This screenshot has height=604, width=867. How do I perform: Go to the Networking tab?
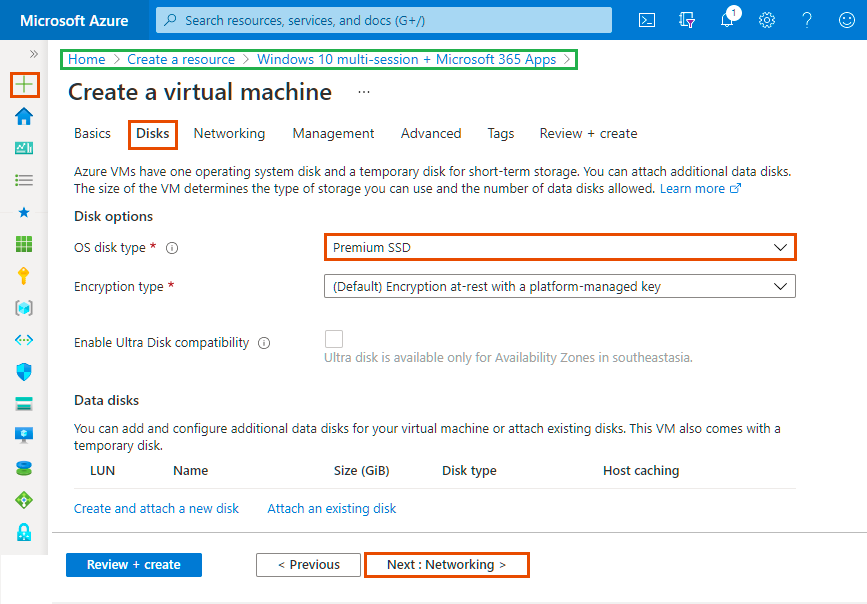[229, 133]
